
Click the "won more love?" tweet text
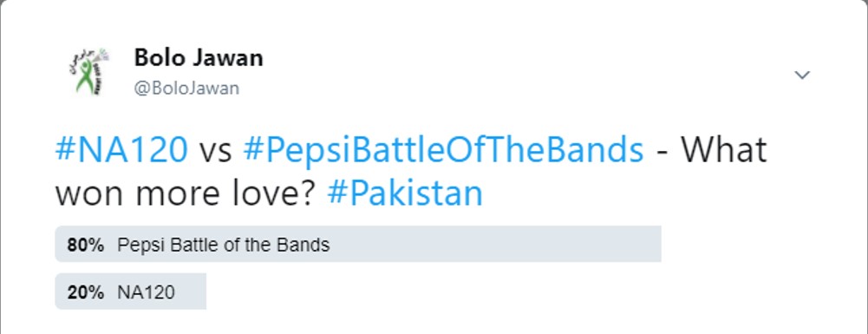pos(187,193)
